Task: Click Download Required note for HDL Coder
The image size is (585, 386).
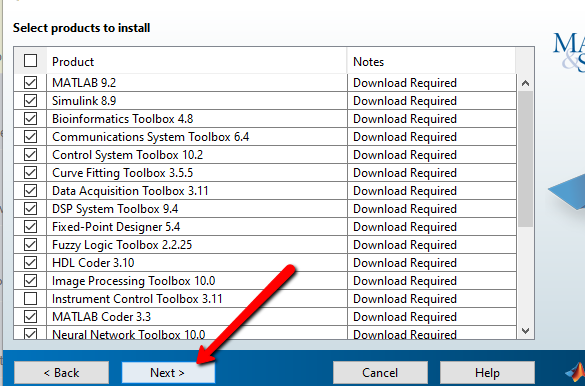Action: point(405,263)
